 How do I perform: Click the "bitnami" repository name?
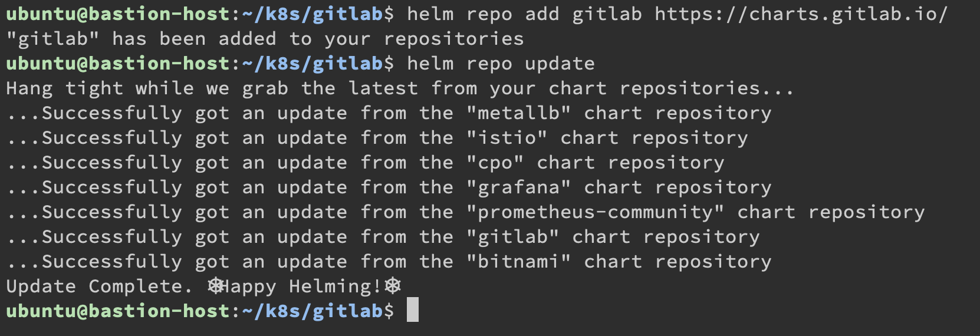(x=518, y=262)
